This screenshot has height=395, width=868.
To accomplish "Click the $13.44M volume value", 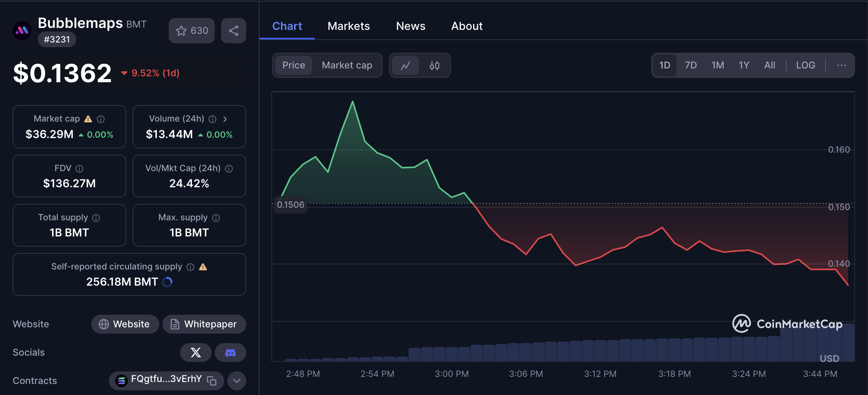I will point(170,134).
